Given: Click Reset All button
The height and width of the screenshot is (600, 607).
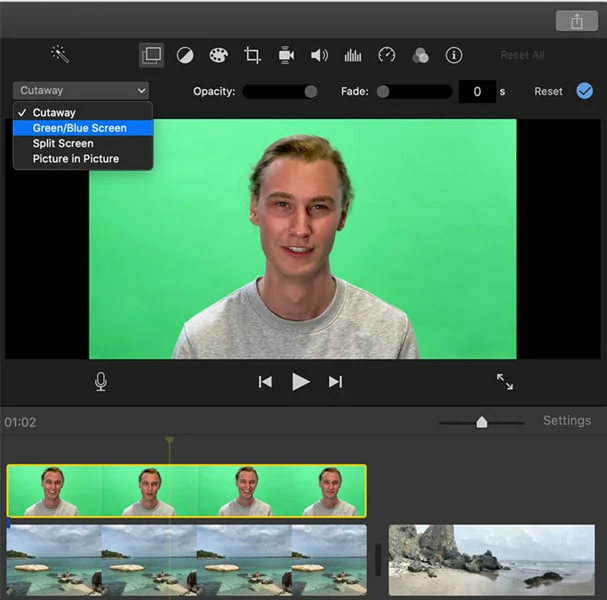Looking at the screenshot, I should pyautogui.click(x=522, y=55).
